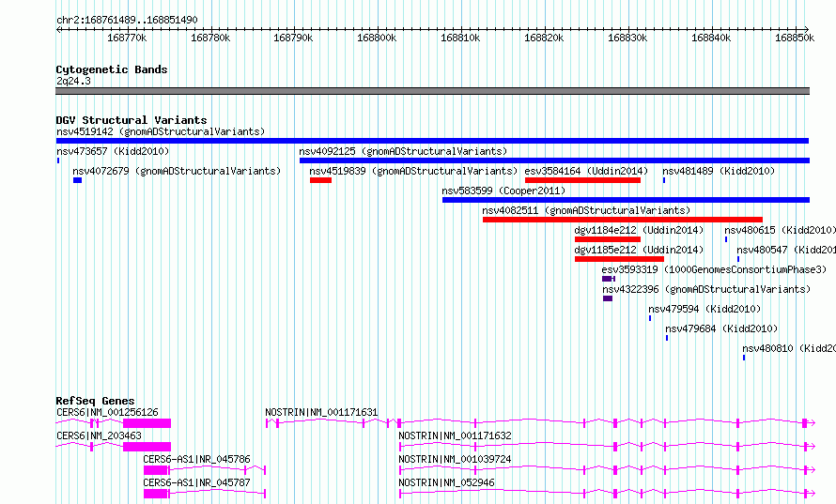Open the nsv473657 (Kidd2010) variant label
The image size is (836, 504).
[113, 151]
